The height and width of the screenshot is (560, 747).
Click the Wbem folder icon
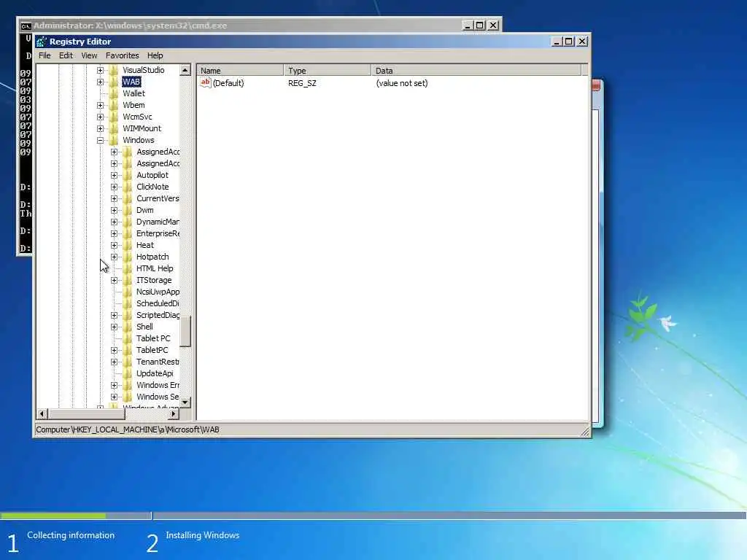pos(114,105)
